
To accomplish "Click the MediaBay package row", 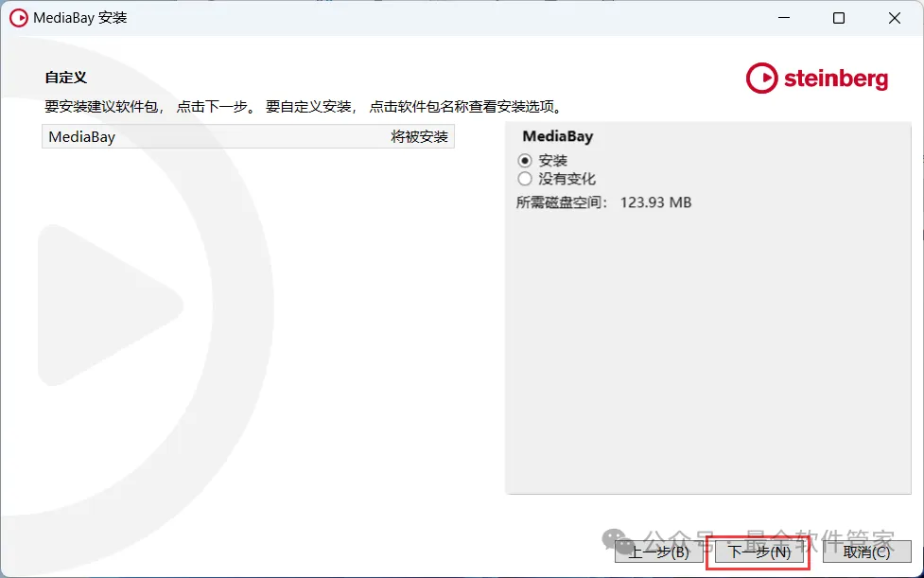I will (248, 136).
